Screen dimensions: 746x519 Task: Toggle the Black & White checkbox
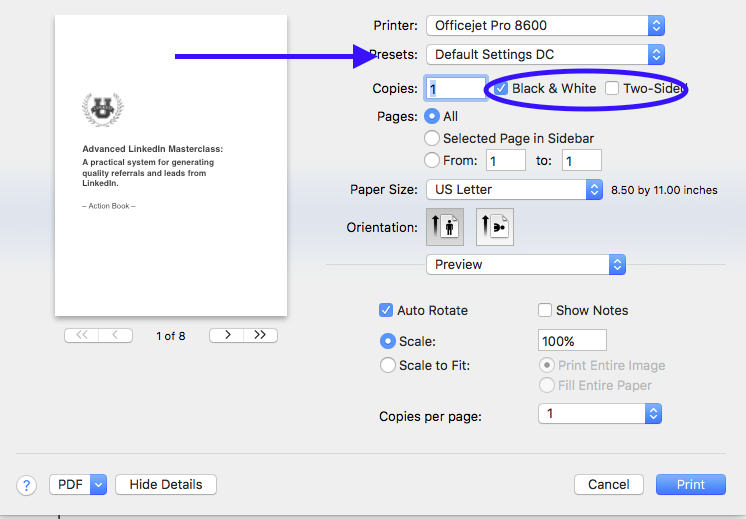pyautogui.click(x=501, y=88)
